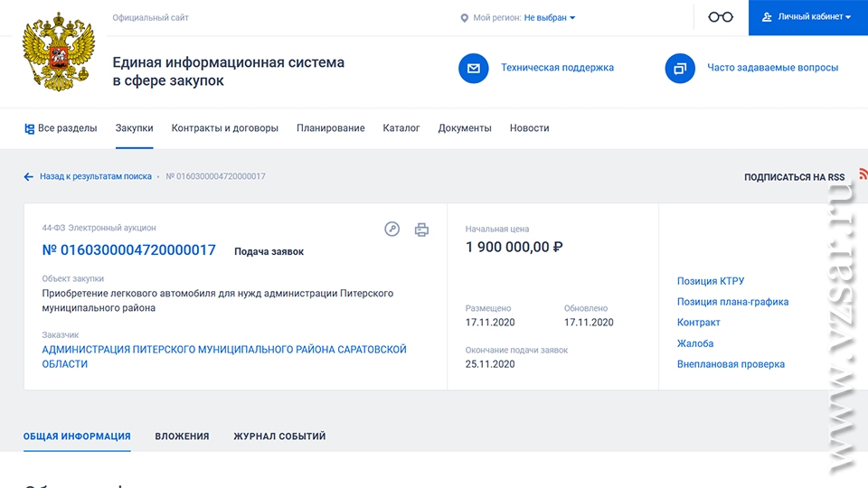Click the Подача заявок status text
Viewport: 868px width, 488px height.
(269, 252)
